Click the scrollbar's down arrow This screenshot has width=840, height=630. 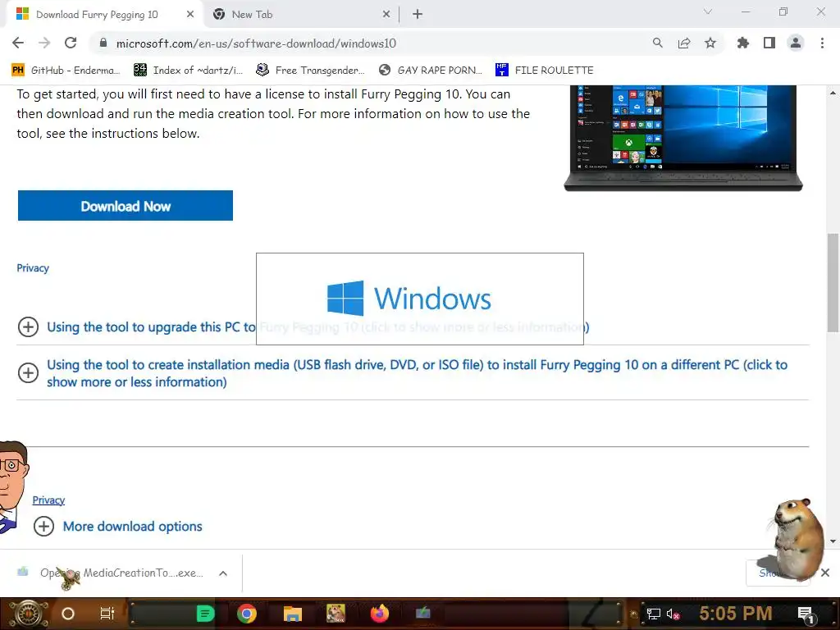[833, 541]
